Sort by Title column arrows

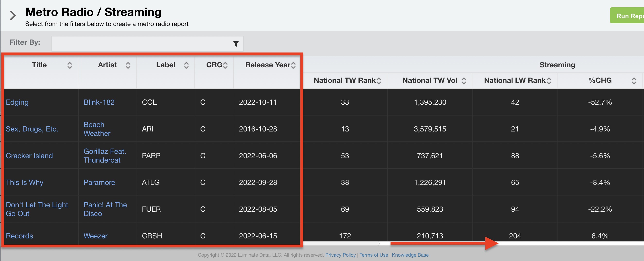click(x=70, y=66)
